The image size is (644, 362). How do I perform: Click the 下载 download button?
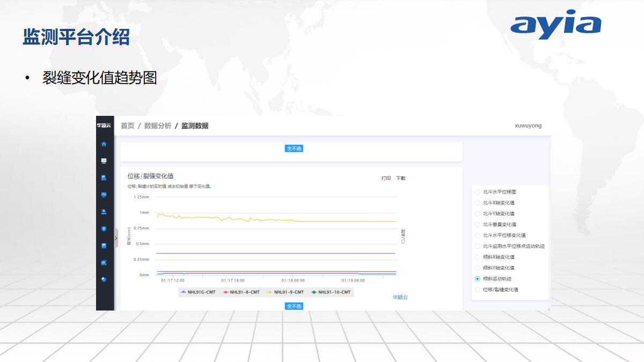(401, 178)
